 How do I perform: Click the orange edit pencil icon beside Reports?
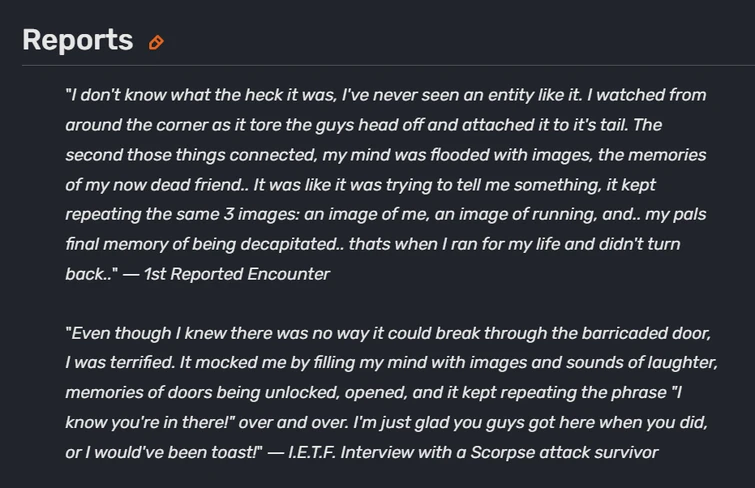(x=156, y=42)
